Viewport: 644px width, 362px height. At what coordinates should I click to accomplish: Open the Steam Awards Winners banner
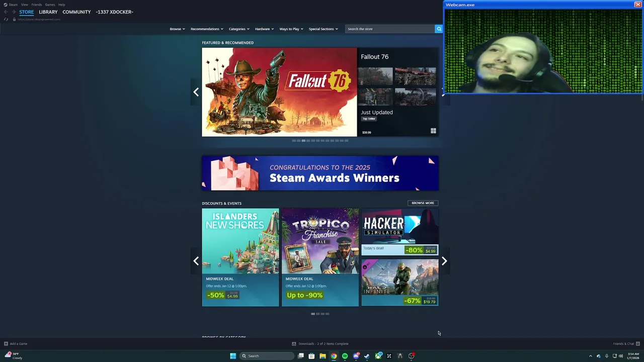(320, 173)
